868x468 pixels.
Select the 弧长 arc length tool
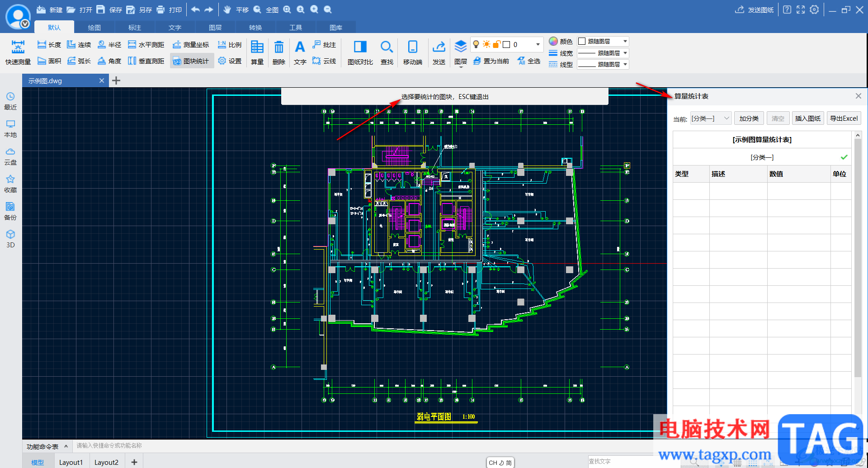tap(79, 61)
